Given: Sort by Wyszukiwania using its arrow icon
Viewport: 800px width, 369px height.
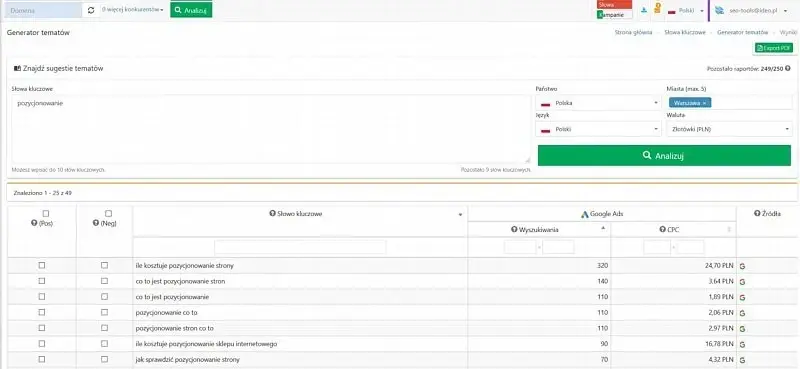Looking at the screenshot, I should coord(604,229).
